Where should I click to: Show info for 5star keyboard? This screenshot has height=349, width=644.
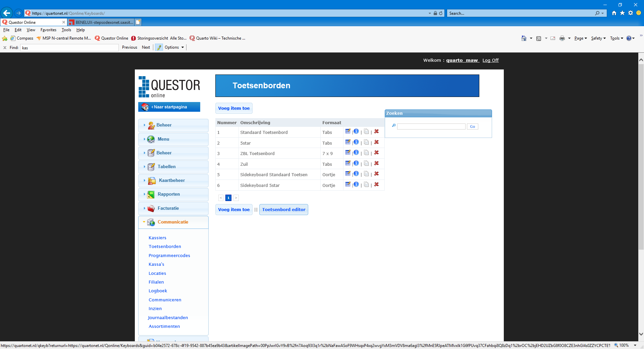coord(356,142)
